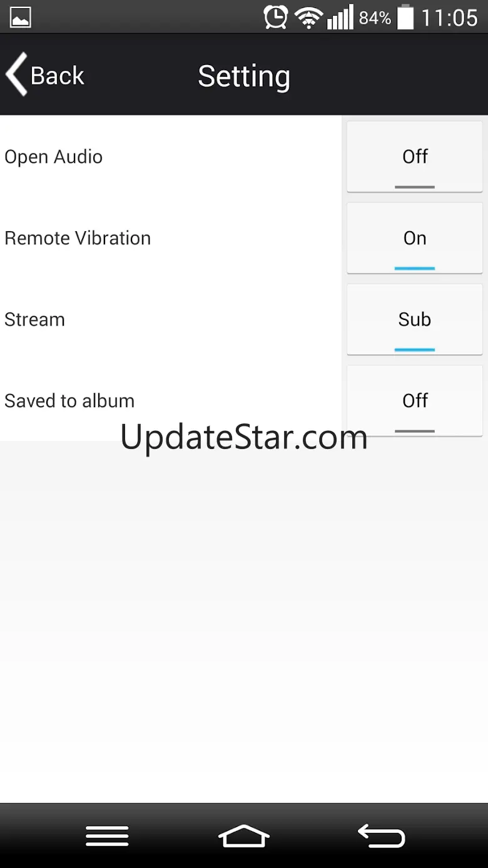Tap the Back text label

click(58, 76)
